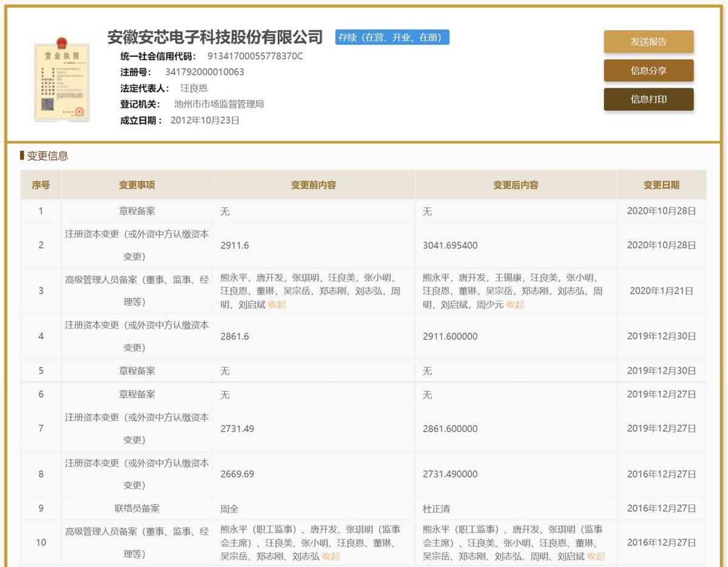Select registration number 341792000010063
Viewport: 728px width, 567px height.
coord(204,72)
